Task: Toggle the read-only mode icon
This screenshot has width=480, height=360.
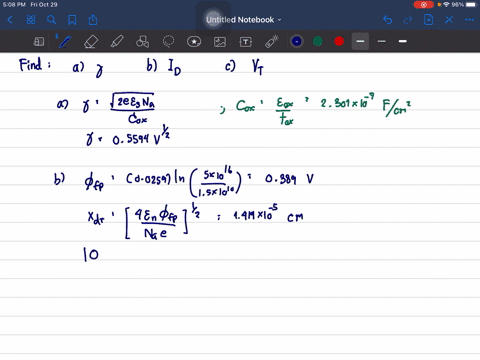Action: tap(39, 42)
